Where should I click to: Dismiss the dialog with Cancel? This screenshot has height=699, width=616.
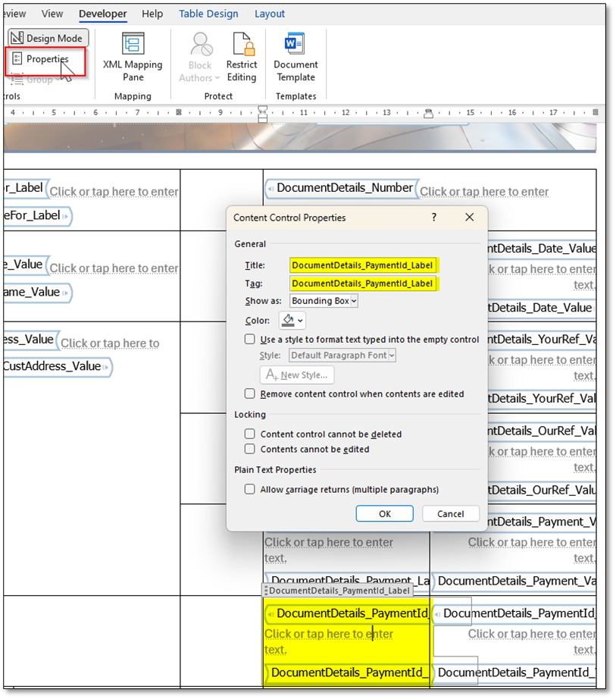450,513
